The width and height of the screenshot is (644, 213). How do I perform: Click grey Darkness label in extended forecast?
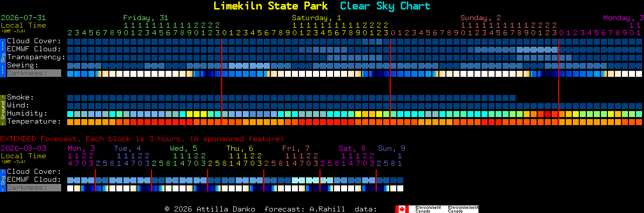click(34, 188)
